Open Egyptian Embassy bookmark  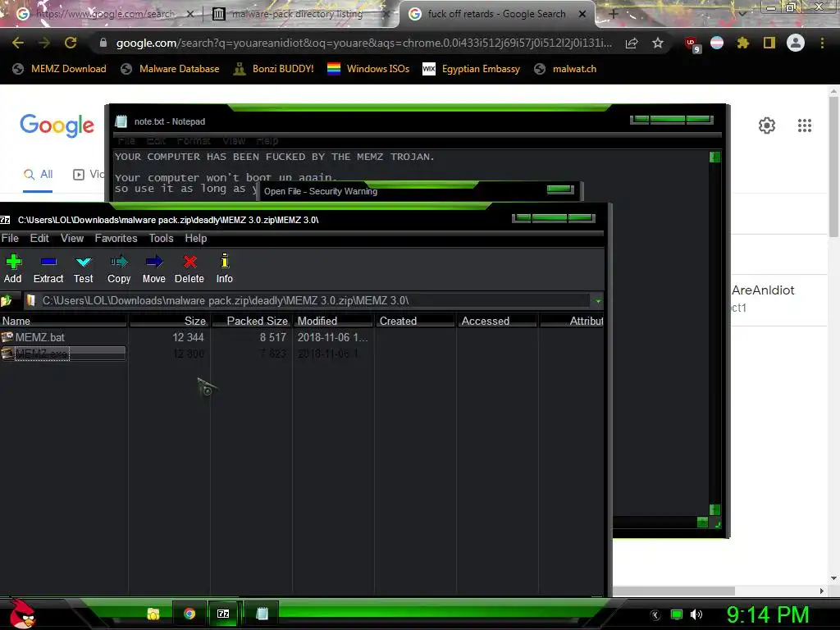click(x=472, y=69)
